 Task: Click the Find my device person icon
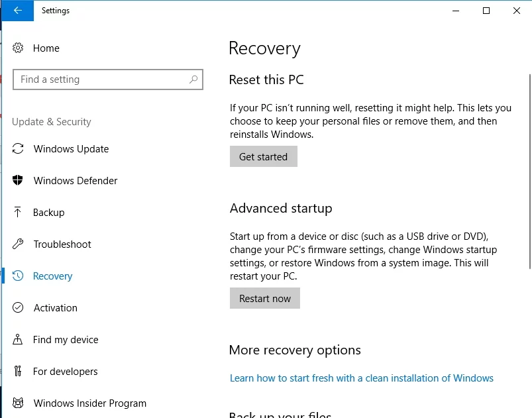(x=19, y=340)
